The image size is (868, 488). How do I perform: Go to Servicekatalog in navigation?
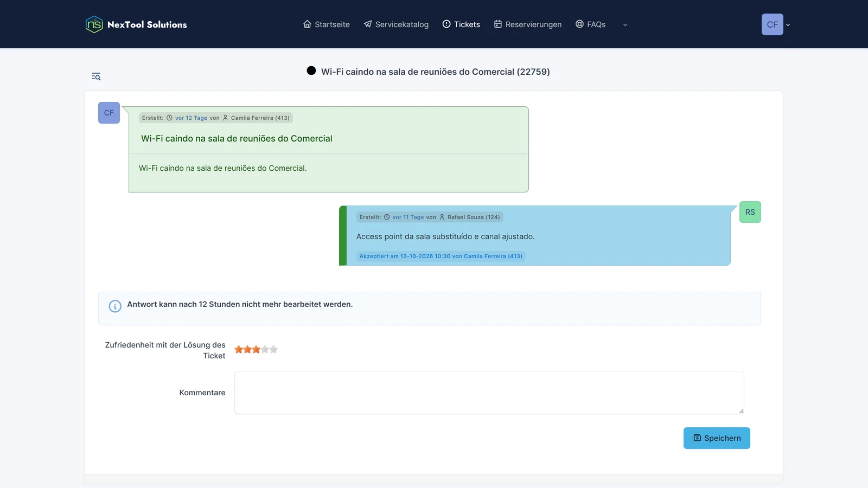(x=396, y=24)
